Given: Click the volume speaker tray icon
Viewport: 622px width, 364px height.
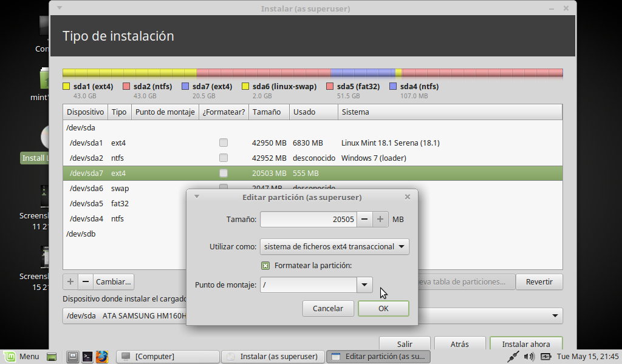Looking at the screenshot, I should [x=530, y=357].
